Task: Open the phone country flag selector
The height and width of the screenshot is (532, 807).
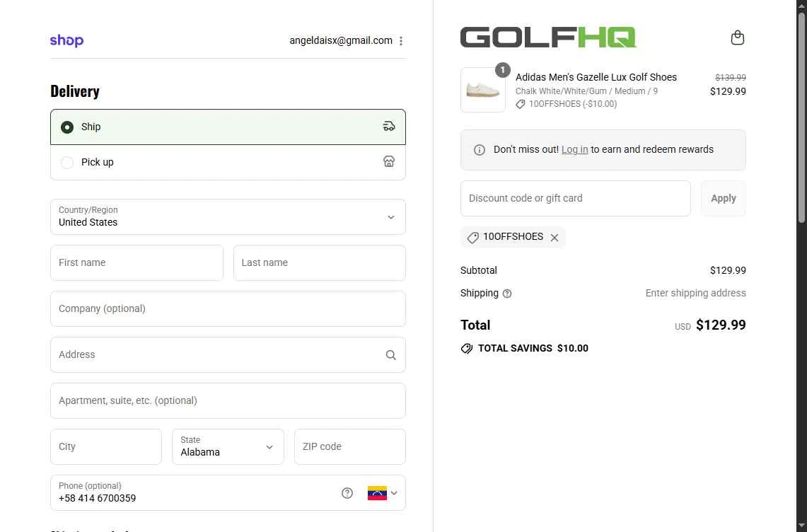Action: (x=383, y=493)
